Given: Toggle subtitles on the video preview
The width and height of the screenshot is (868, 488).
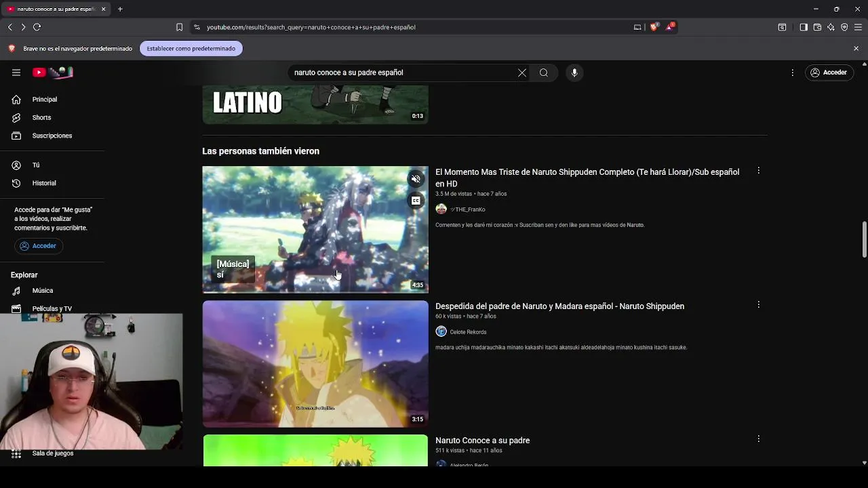Looking at the screenshot, I should (416, 201).
